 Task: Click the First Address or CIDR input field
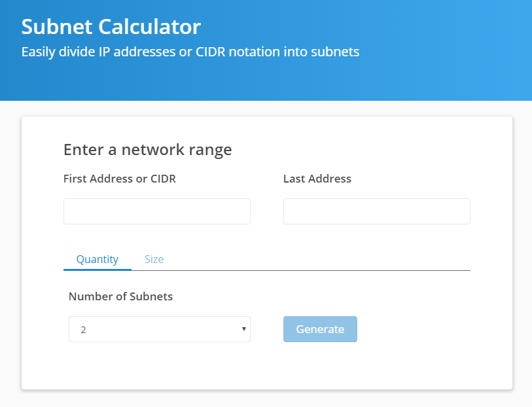[x=157, y=211]
